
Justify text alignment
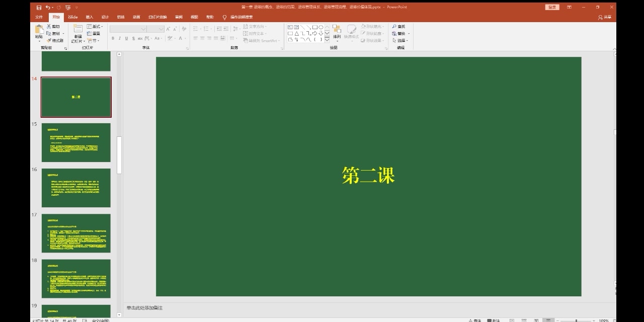[x=216, y=38]
